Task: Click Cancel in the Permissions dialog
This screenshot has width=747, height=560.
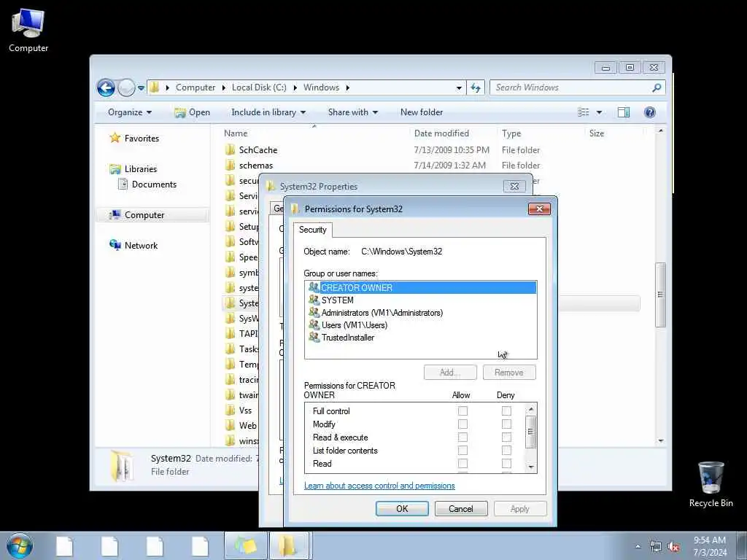Action: (x=461, y=508)
